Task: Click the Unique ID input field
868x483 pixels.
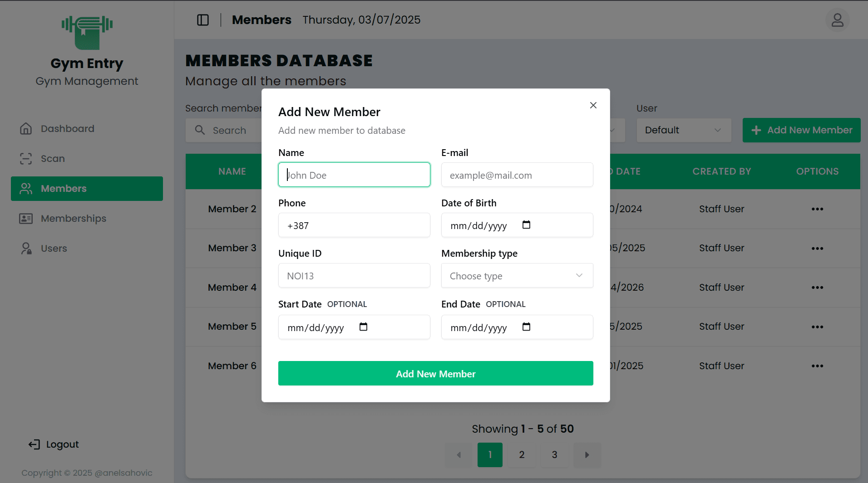Action: [x=354, y=276]
